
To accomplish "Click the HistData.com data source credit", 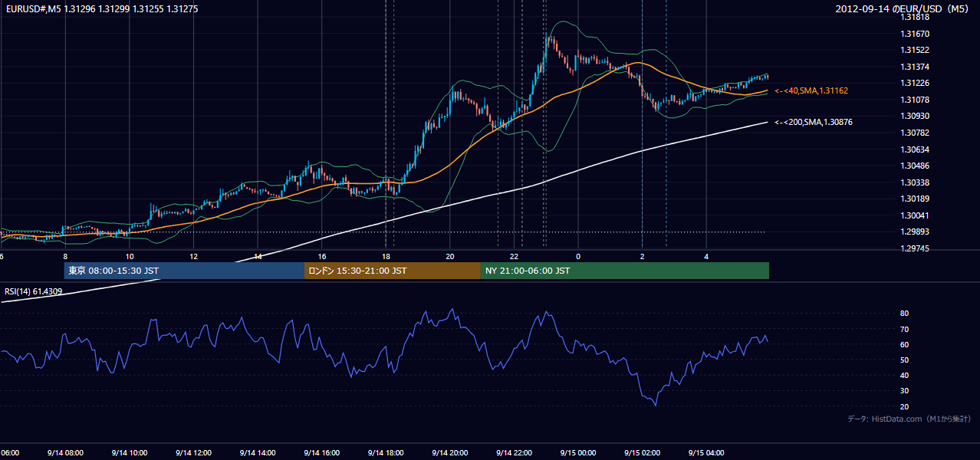I will click(x=909, y=419).
